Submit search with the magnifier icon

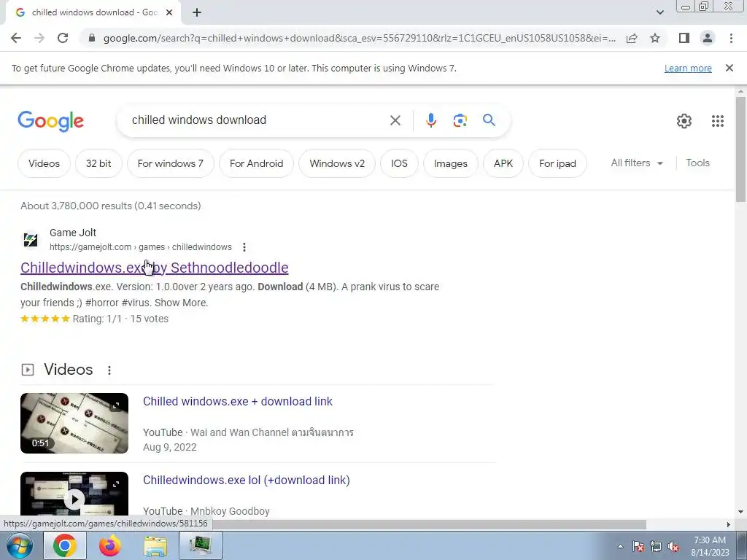pyautogui.click(x=489, y=120)
